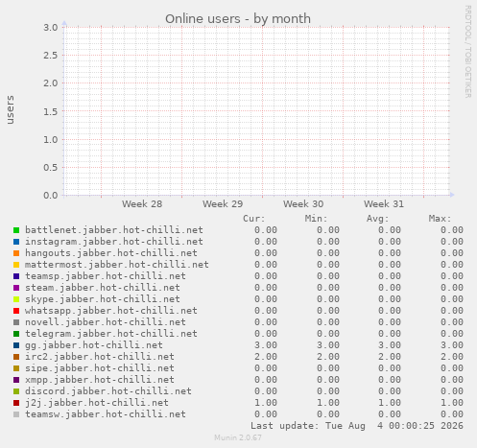
Task: Select the mattermost.jabber.hot-chilli.net label
Action: click(x=117, y=265)
